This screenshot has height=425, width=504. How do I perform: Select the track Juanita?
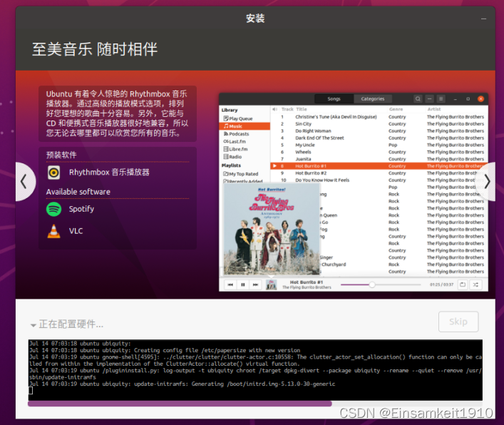click(x=303, y=159)
